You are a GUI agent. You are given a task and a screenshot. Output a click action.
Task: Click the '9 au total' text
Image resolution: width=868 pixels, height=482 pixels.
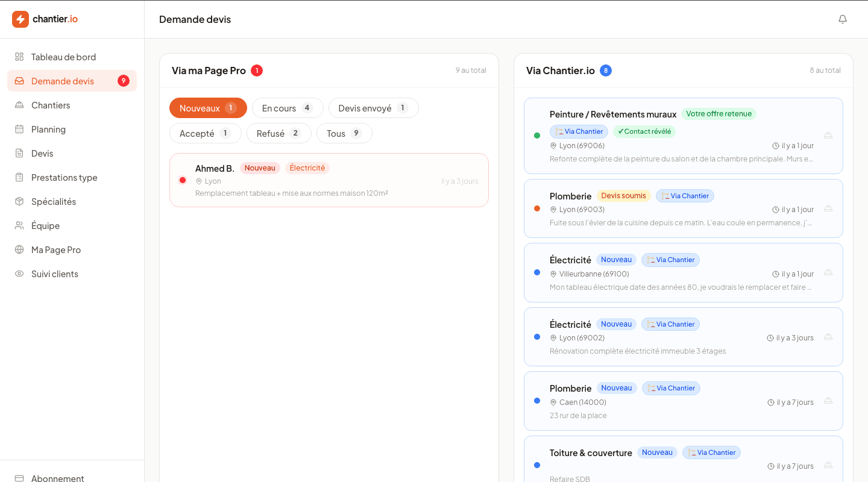(x=471, y=70)
